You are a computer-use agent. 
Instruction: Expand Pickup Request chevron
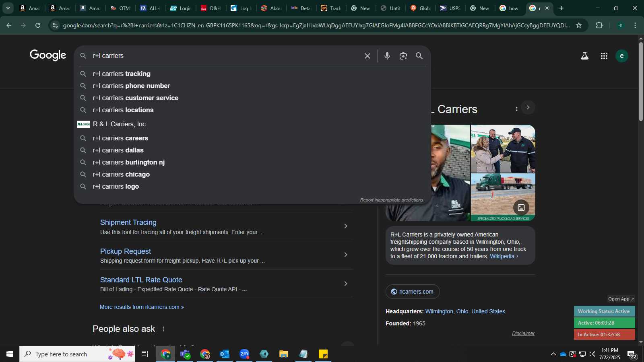click(345, 255)
